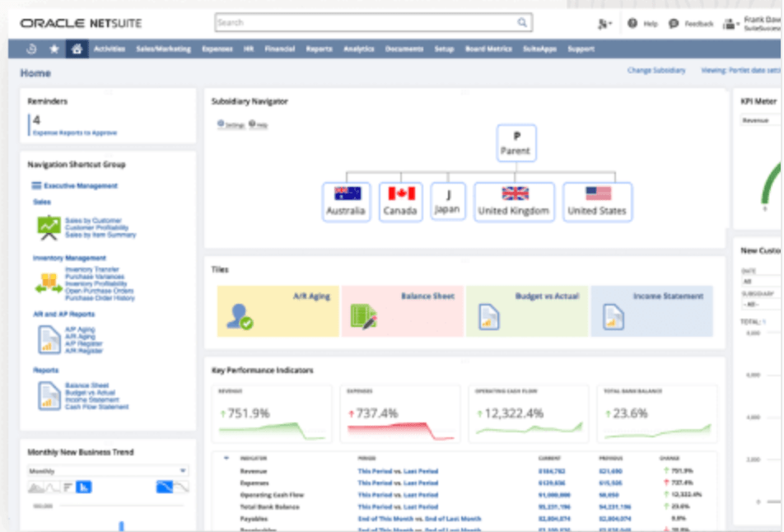Click This Period vs. Last Period in Expenses row
The height and width of the screenshot is (532, 784).
(x=398, y=483)
